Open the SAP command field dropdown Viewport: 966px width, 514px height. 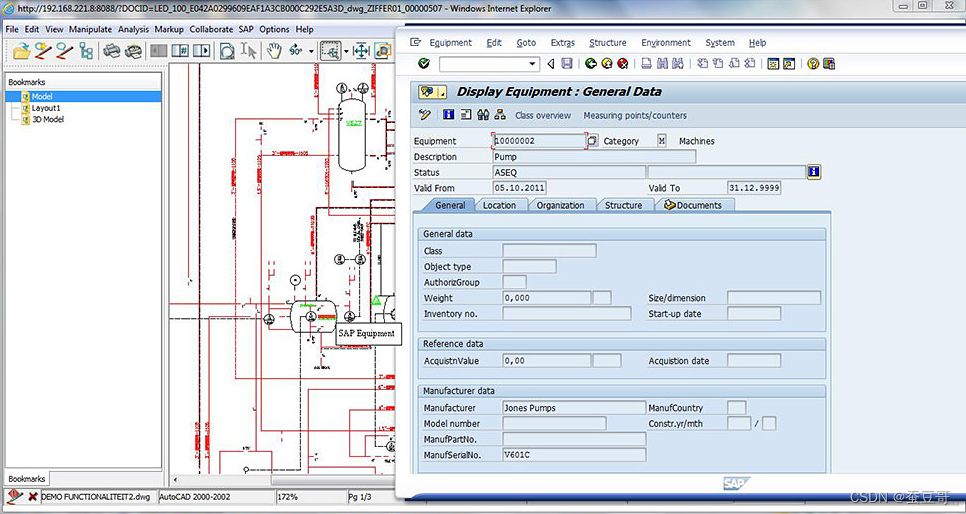[533, 63]
